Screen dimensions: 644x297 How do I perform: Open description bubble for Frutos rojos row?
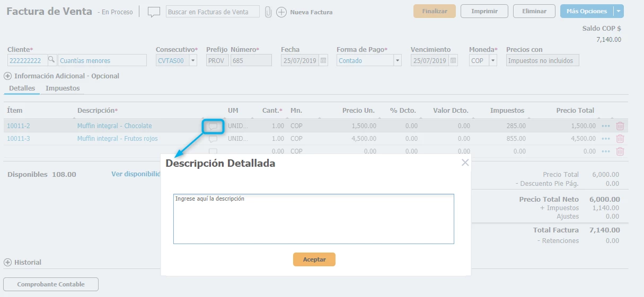click(x=213, y=139)
